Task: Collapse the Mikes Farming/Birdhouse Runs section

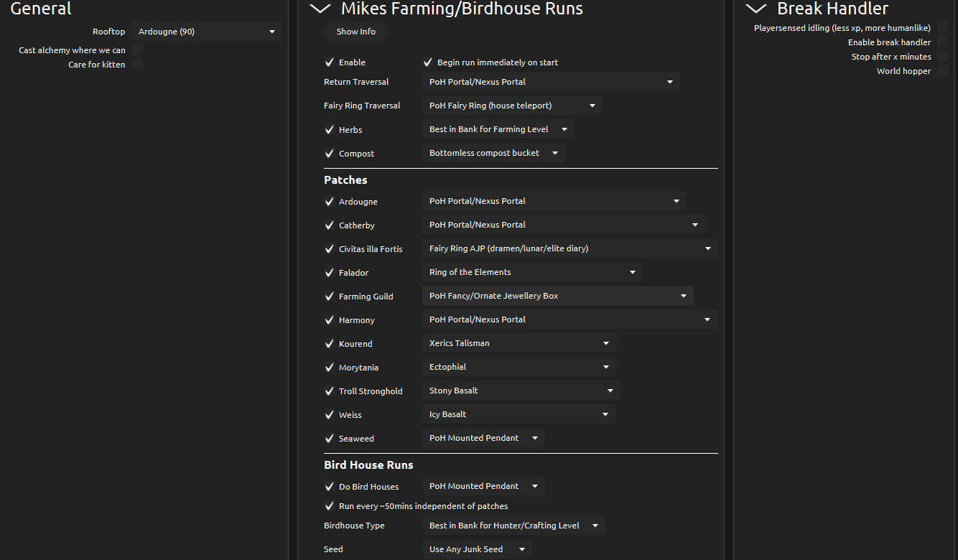Action: click(x=320, y=9)
